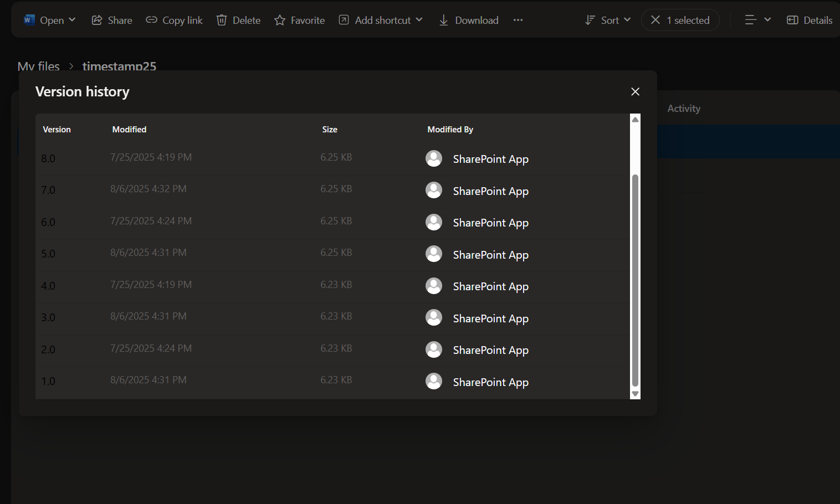Select version 3.0 row
840x504 pixels.
coord(333,318)
